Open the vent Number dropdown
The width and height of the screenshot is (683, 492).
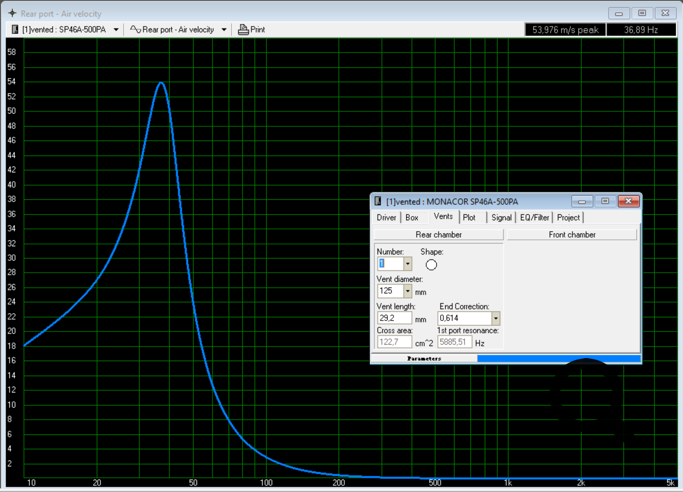(x=407, y=264)
